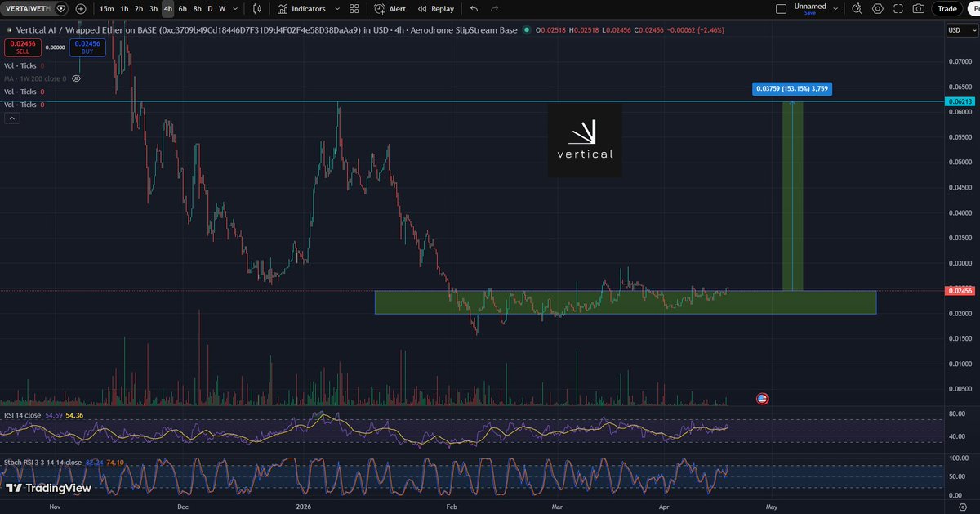The height and width of the screenshot is (514, 980).
Task: Select the D daily interval
Action: pyautogui.click(x=210, y=9)
